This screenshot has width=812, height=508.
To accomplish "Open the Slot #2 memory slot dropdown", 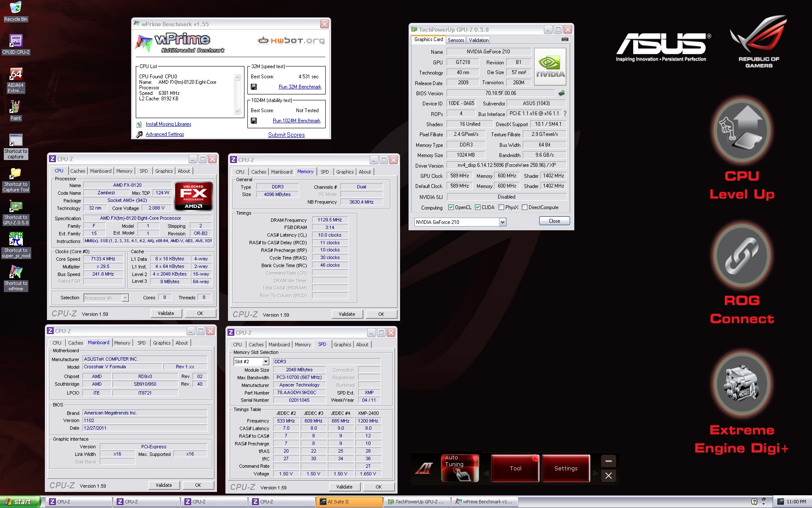I will click(x=266, y=362).
